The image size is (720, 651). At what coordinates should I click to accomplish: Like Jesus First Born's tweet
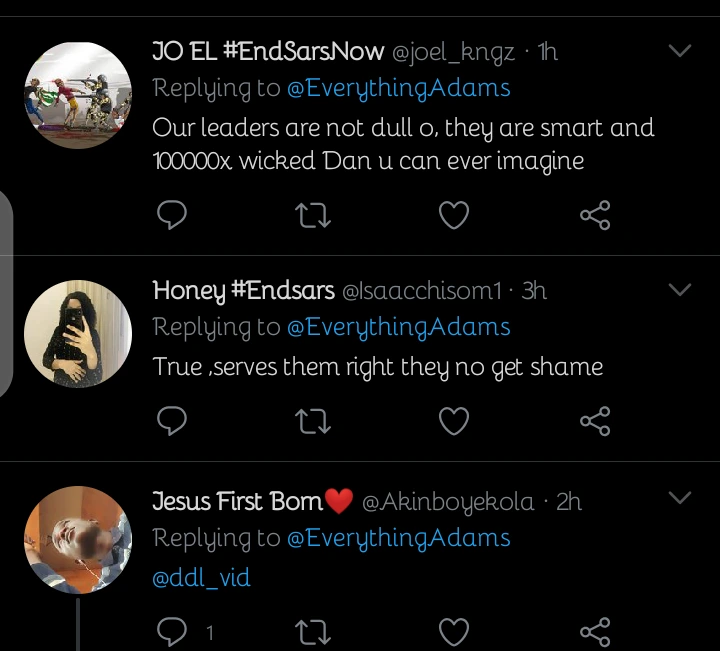coord(454,631)
